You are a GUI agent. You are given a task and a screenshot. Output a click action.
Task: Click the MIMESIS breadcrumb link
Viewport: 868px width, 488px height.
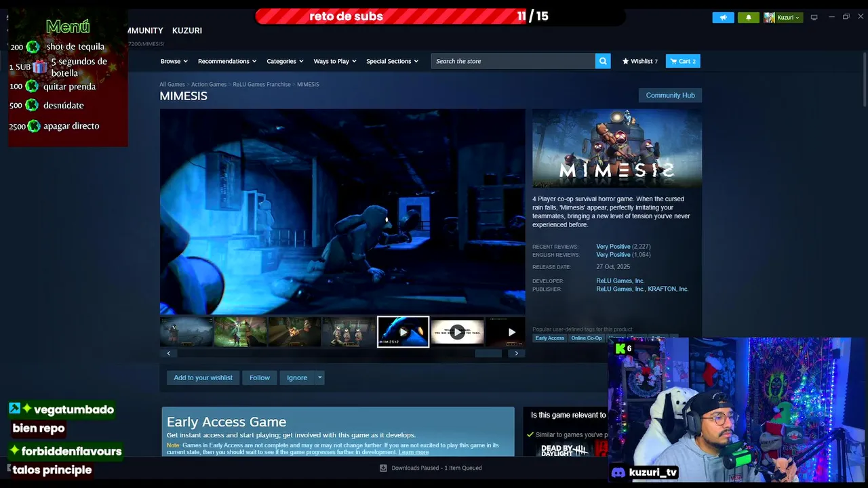pyautogui.click(x=308, y=84)
